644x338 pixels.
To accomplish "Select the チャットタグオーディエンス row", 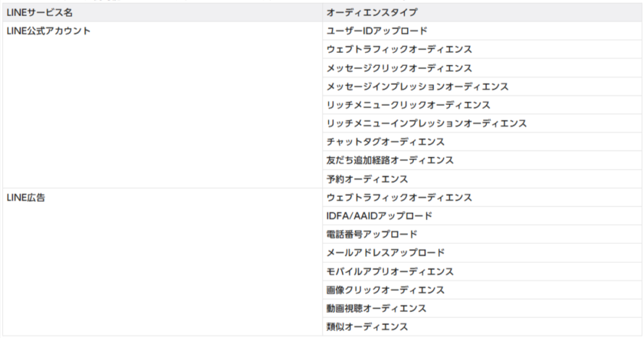I will [x=386, y=142].
